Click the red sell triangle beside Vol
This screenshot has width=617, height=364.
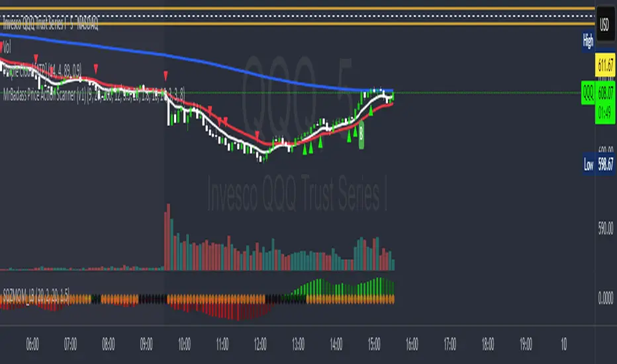(x=1, y=48)
